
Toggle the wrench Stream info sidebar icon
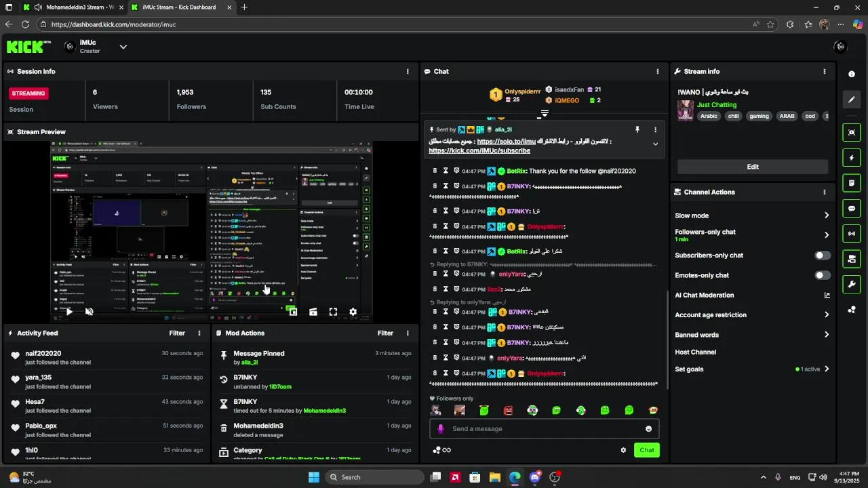pyautogui.click(x=852, y=284)
